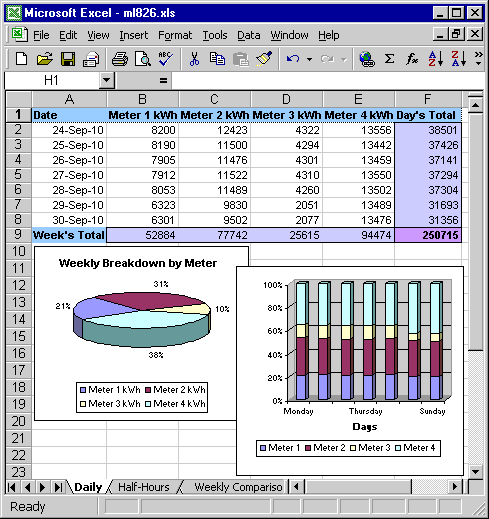Click the vertical scrollbar down arrow
Screen dimensions: 489x519
[x=475, y=472]
